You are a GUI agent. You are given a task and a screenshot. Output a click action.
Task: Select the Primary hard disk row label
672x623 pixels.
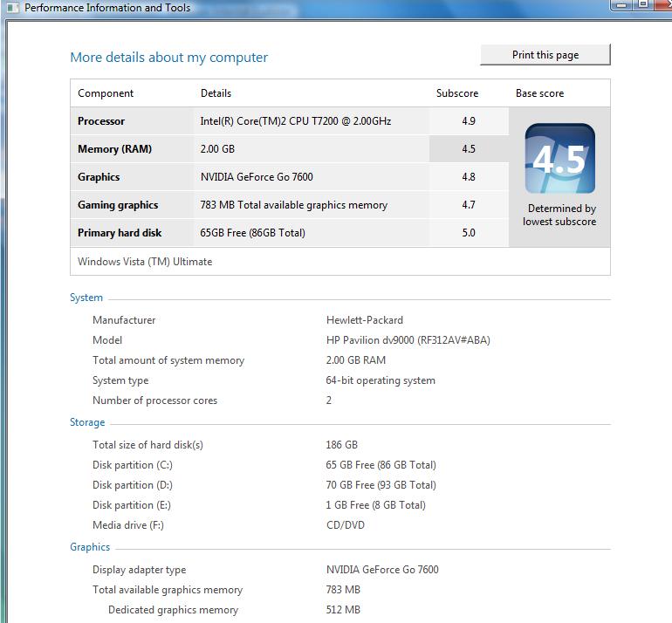[120, 233]
